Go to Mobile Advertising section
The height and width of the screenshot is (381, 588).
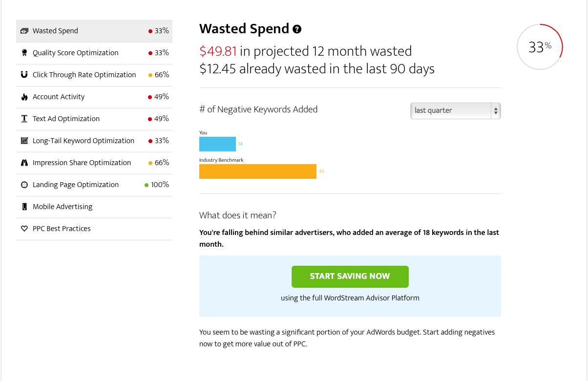tap(94, 207)
